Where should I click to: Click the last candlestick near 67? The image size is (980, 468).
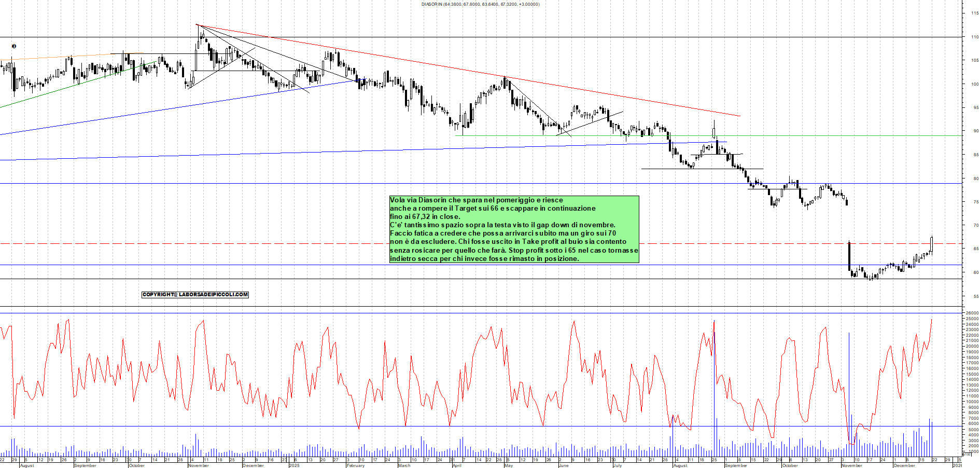932,244
